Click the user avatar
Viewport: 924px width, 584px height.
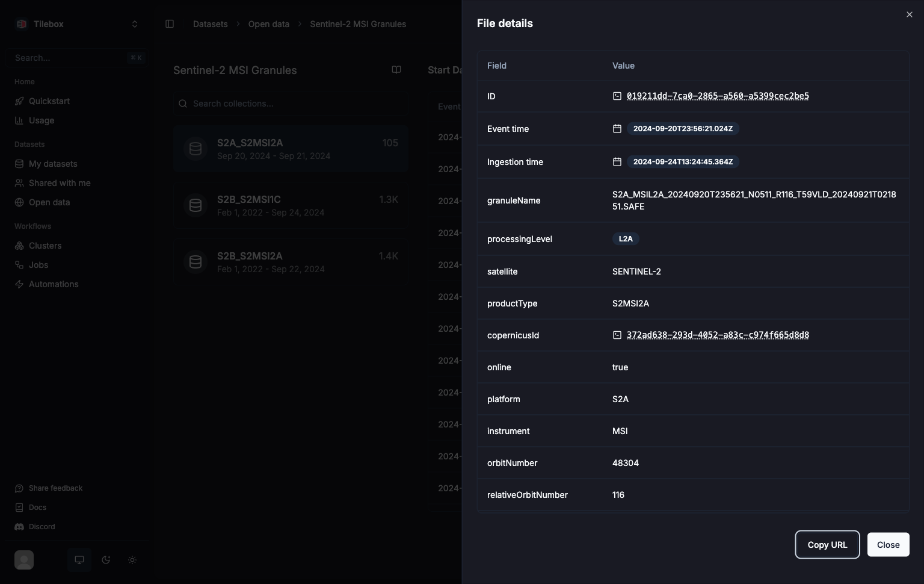pyautogui.click(x=24, y=560)
